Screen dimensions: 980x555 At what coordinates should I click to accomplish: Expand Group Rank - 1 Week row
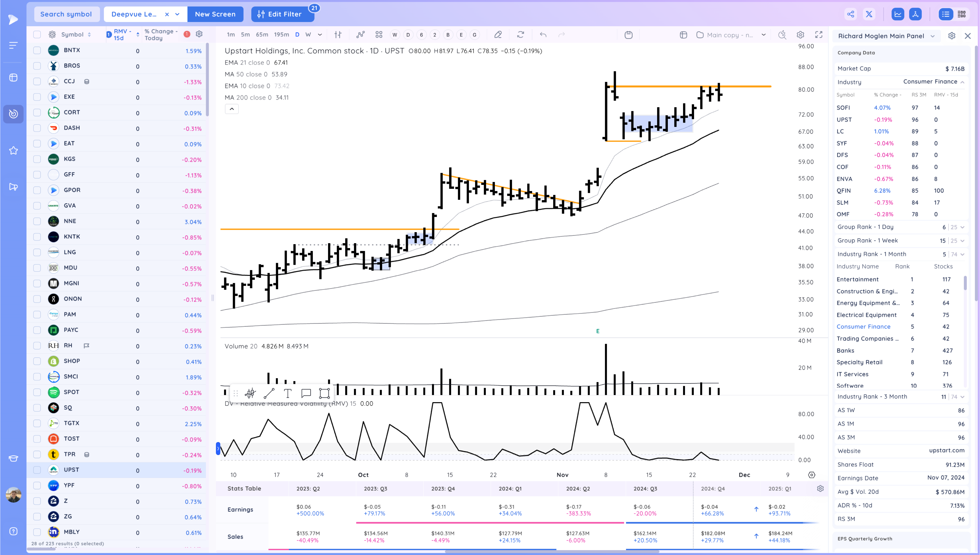click(963, 241)
